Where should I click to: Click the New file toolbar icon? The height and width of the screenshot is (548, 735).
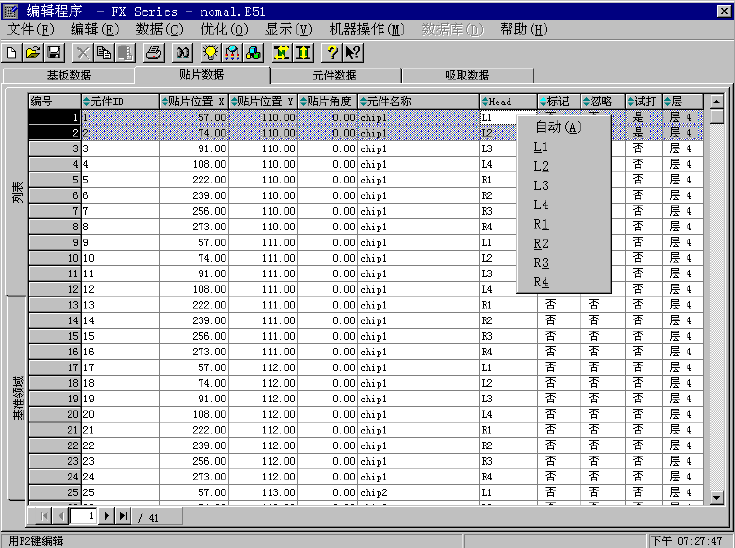pos(13,52)
